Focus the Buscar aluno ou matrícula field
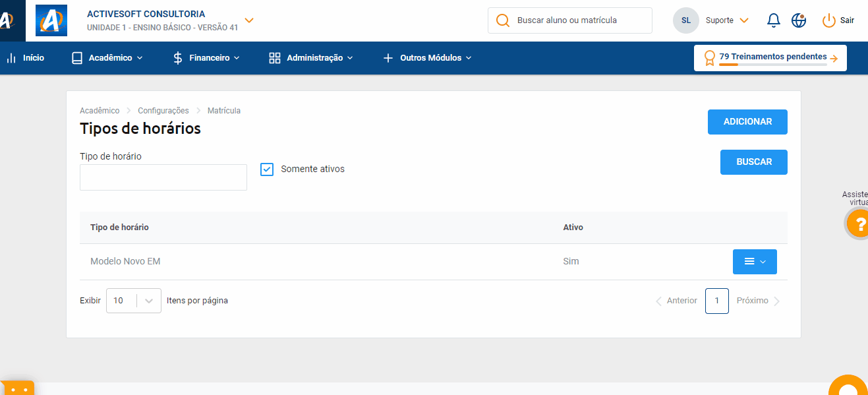This screenshot has width=868, height=395. click(570, 20)
